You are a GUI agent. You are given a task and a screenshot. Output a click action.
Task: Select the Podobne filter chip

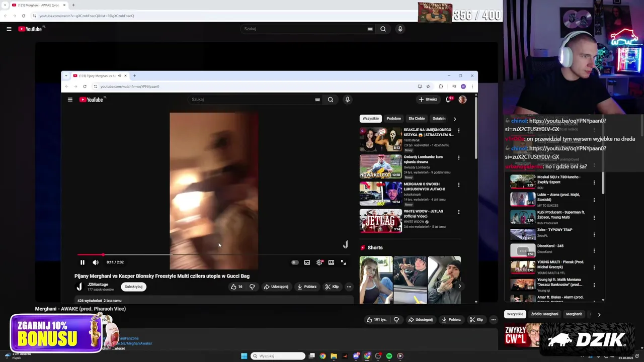tap(393, 119)
